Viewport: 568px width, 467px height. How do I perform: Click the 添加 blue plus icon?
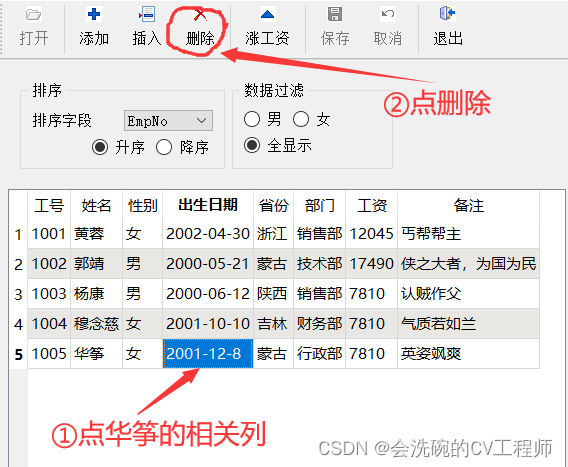[x=94, y=14]
